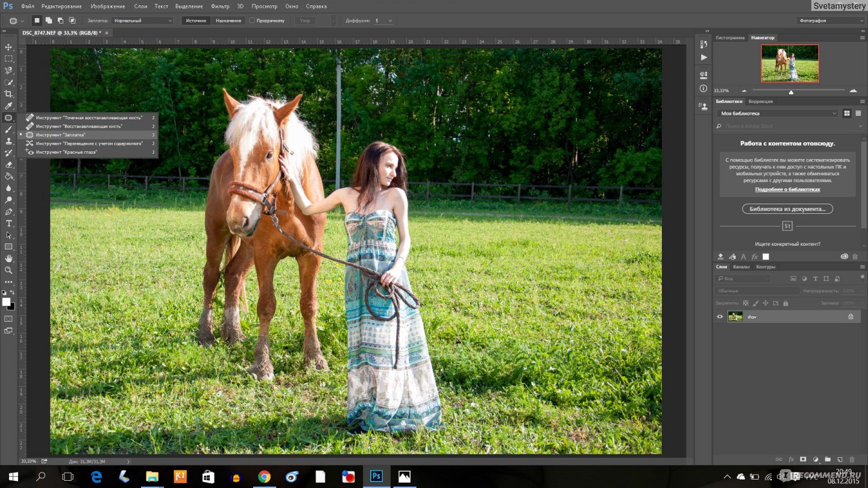Select the Paint Bucket tool

coord(8,177)
